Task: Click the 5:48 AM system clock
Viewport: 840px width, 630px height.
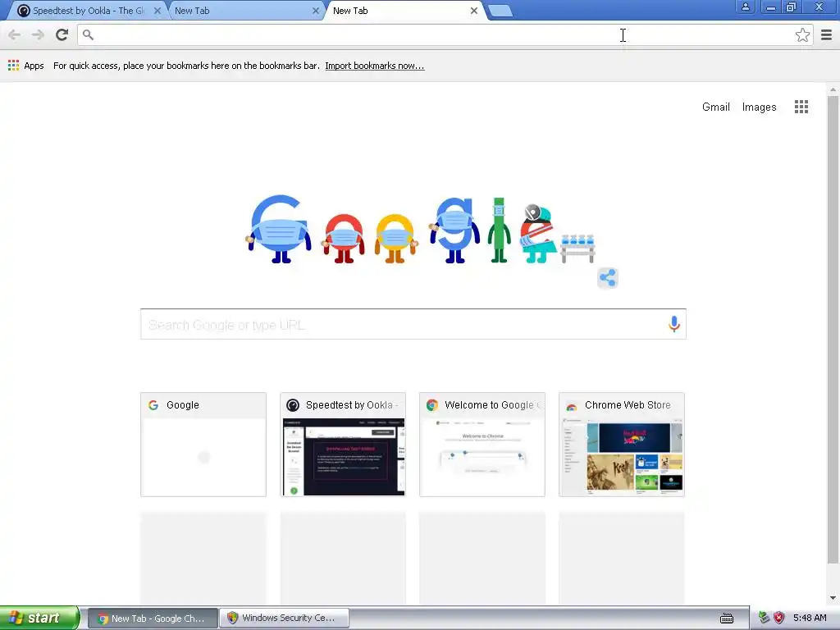Action: (x=810, y=618)
